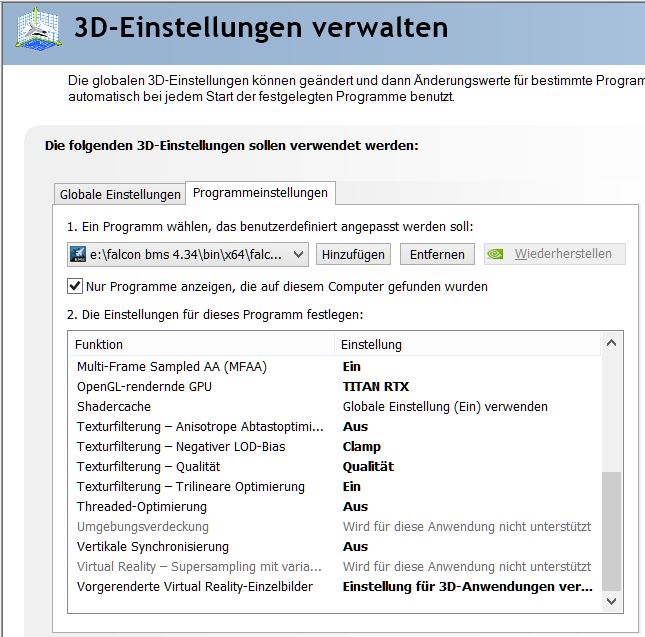Screen dimensions: 645x637
Task: Open 'Einstellung für 3D-Anwendungen ver...' value
Action: pos(468,586)
